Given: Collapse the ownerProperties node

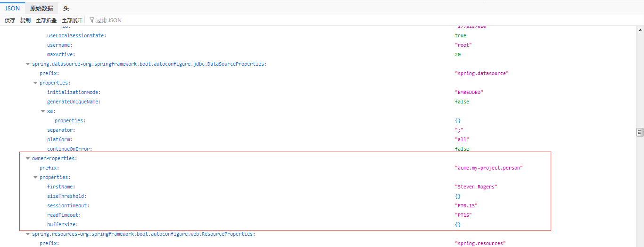Looking at the screenshot, I should pyautogui.click(x=28, y=158).
